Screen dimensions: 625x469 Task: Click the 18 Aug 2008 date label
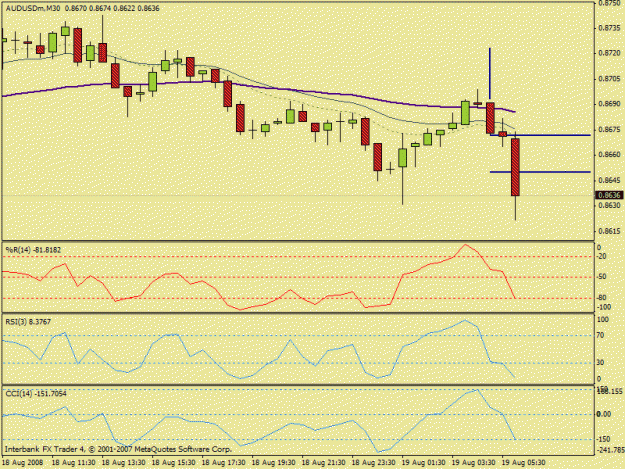pyautogui.click(x=23, y=463)
